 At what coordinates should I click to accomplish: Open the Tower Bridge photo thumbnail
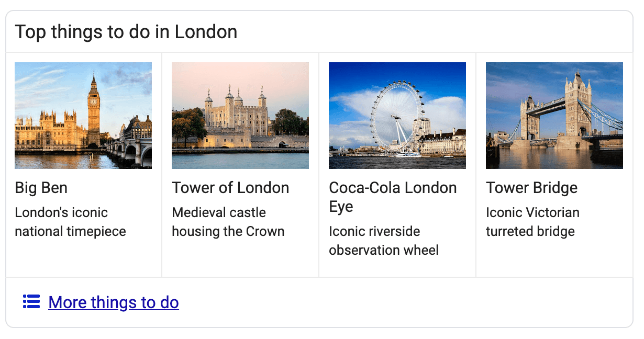click(x=554, y=116)
